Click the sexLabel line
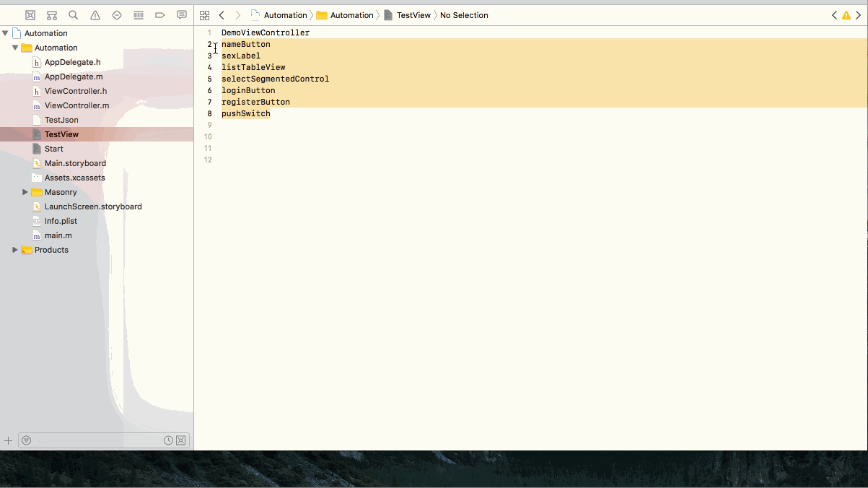 (x=241, y=56)
